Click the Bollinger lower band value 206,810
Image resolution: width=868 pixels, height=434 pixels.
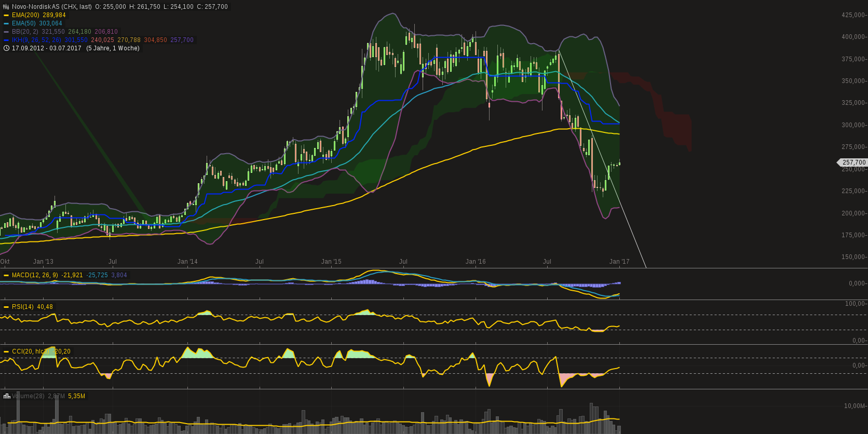[x=106, y=32]
